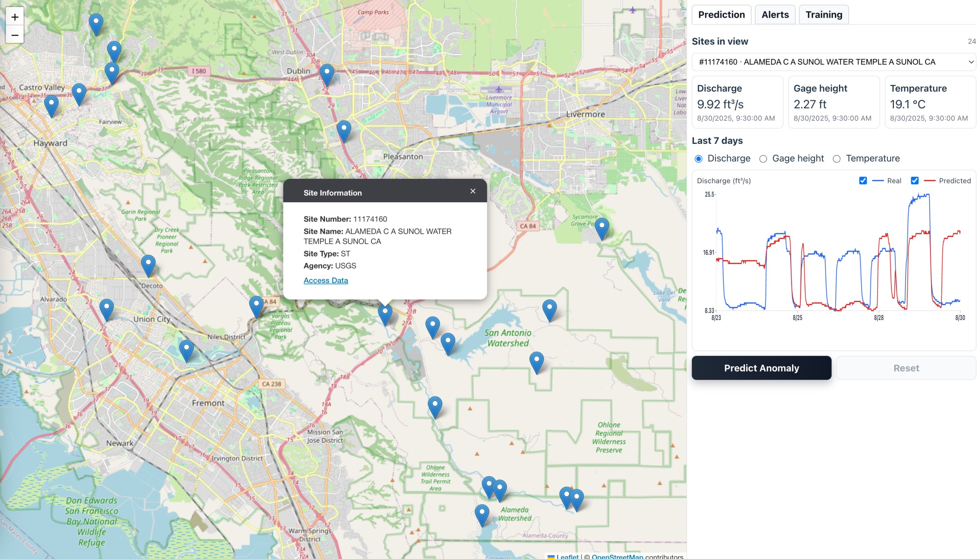Select the map marker near Decoto
980x559 pixels.
148,264
